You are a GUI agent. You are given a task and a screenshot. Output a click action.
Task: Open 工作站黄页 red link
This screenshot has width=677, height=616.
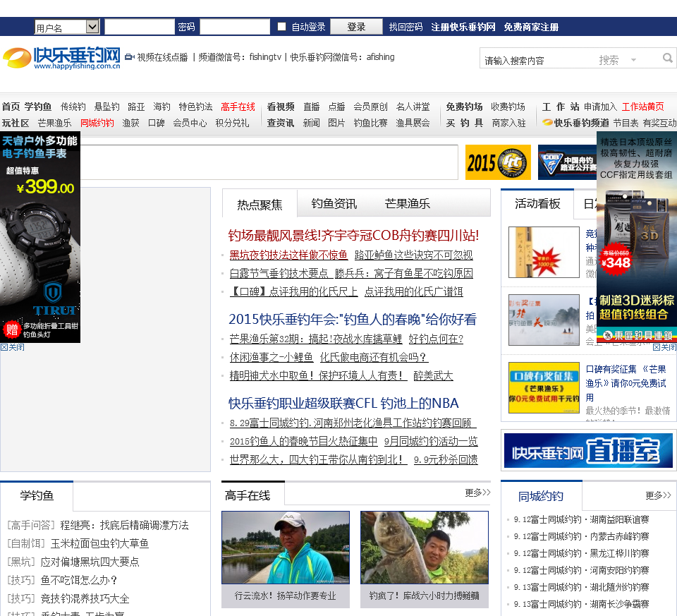pyautogui.click(x=643, y=107)
